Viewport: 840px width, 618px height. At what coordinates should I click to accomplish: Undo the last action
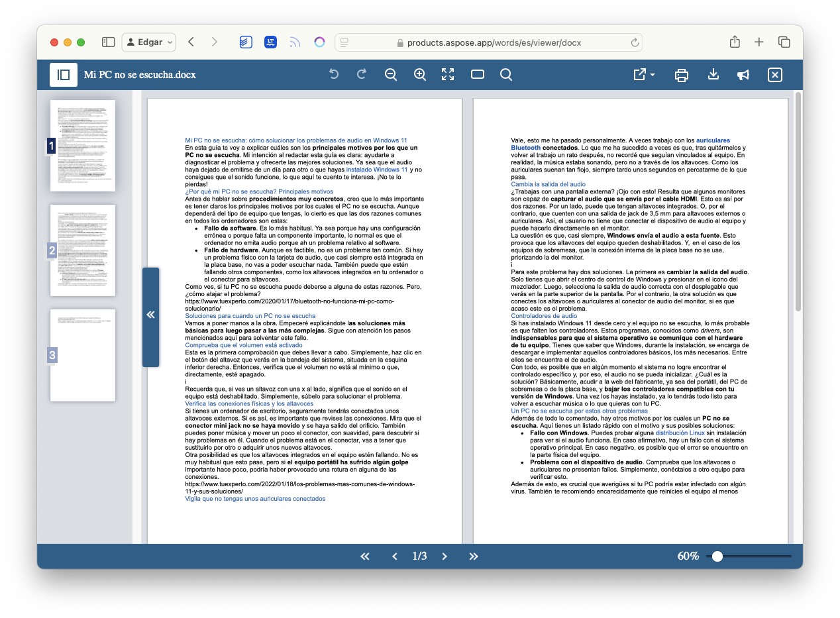coord(334,75)
